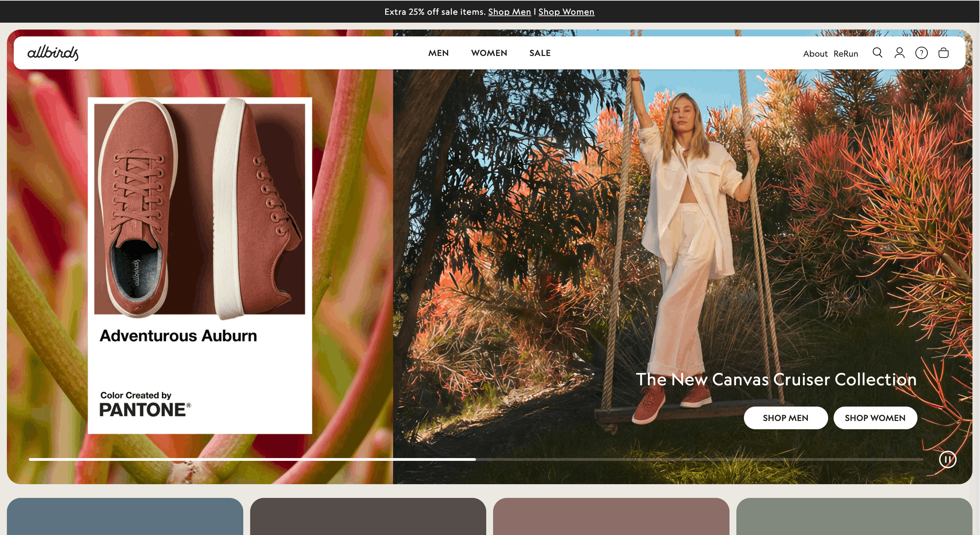
Task: Open the shopping cart bag icon
Action: tap(944, 53)
